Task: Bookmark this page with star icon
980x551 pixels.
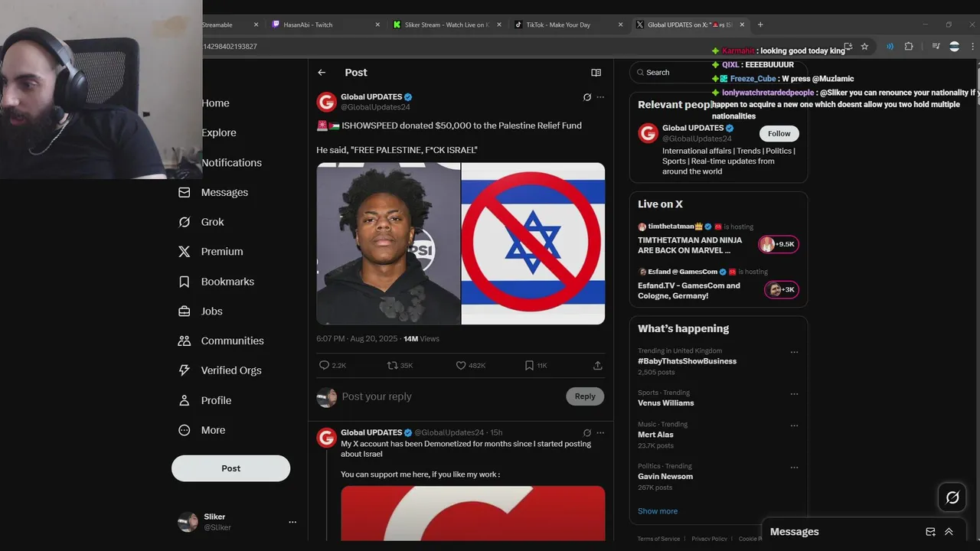Action: [x=864, y=47]
